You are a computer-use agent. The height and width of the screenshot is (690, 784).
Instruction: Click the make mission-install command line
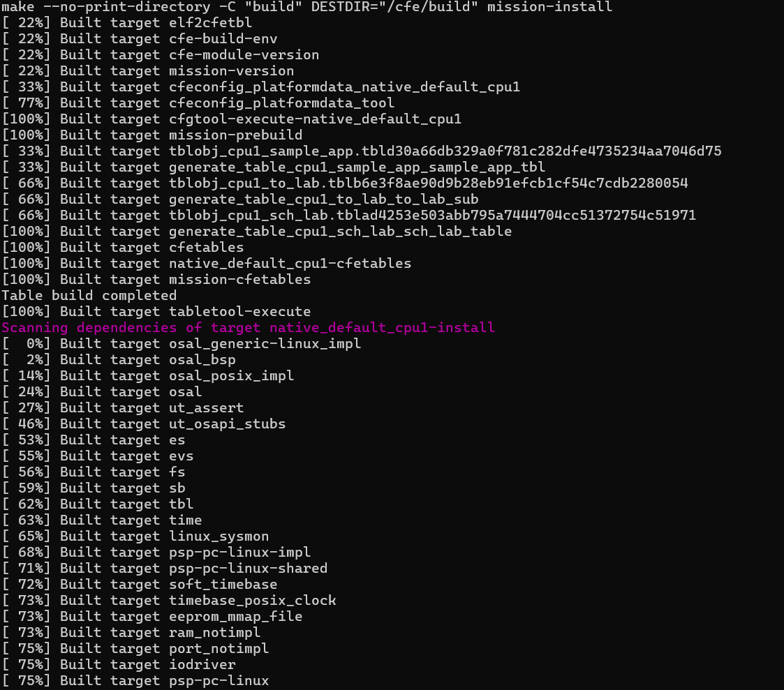pos(307,7)
